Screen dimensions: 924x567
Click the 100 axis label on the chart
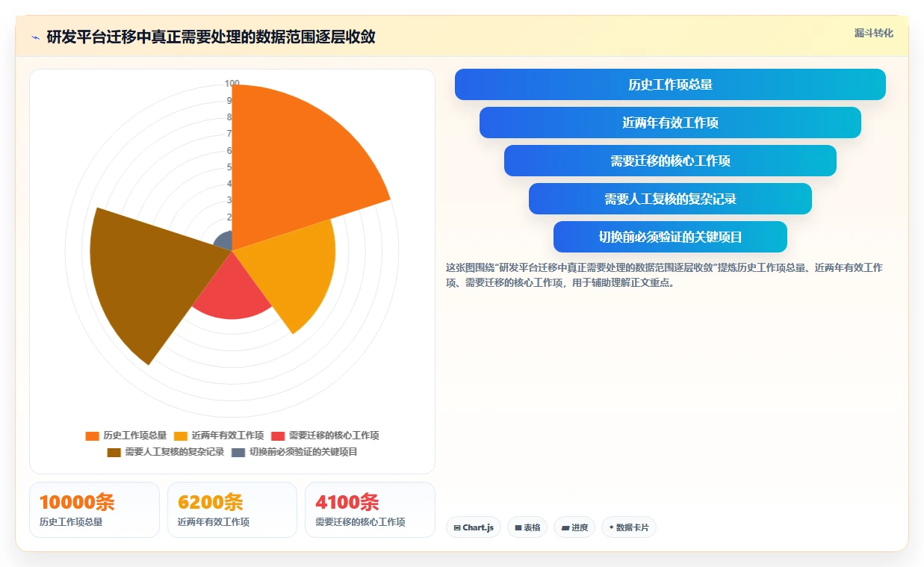pos(232,84)
